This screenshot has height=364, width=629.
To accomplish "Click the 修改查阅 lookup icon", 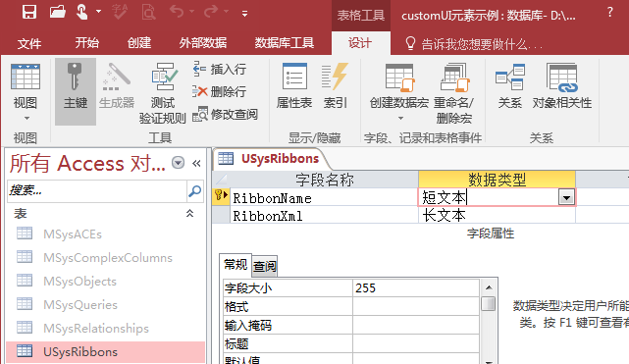I will click(x=200, y=114).
